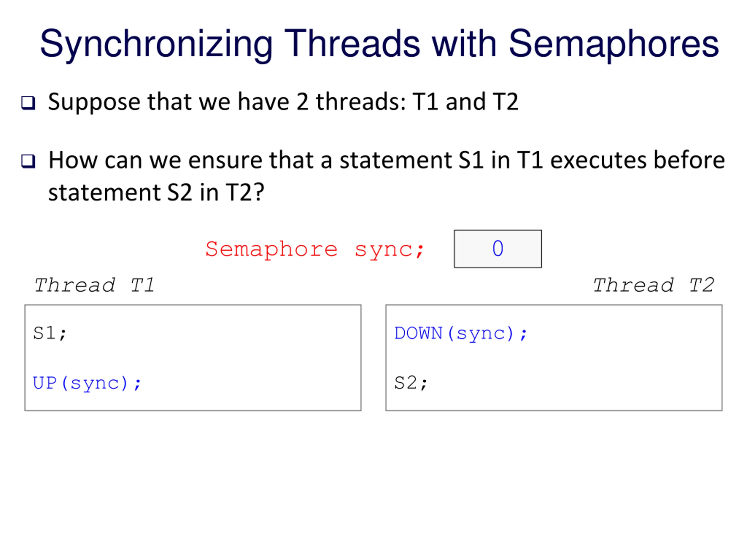Viewport: 747px width, 560px height.
Task: Click the slide title "Synchronizing Threads with Semaphores"
Action: [x=379, y=45]
